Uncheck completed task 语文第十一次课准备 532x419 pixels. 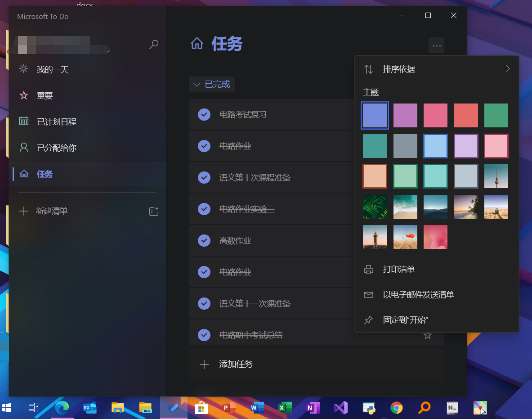[x=204, y=303]
